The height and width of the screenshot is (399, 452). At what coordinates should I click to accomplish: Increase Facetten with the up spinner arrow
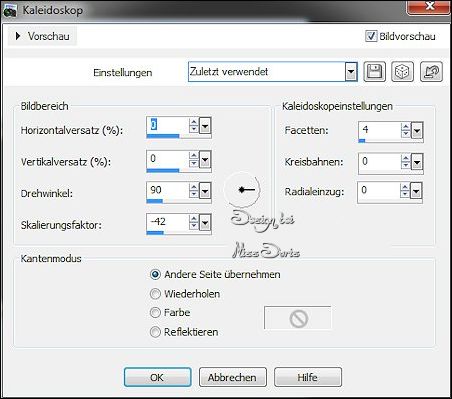coord(405,127)
